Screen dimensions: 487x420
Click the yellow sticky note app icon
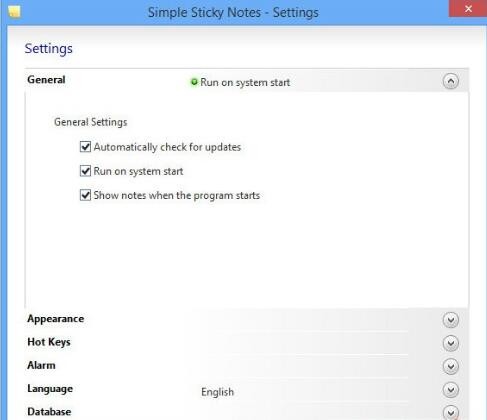click(x=14, y=12)
